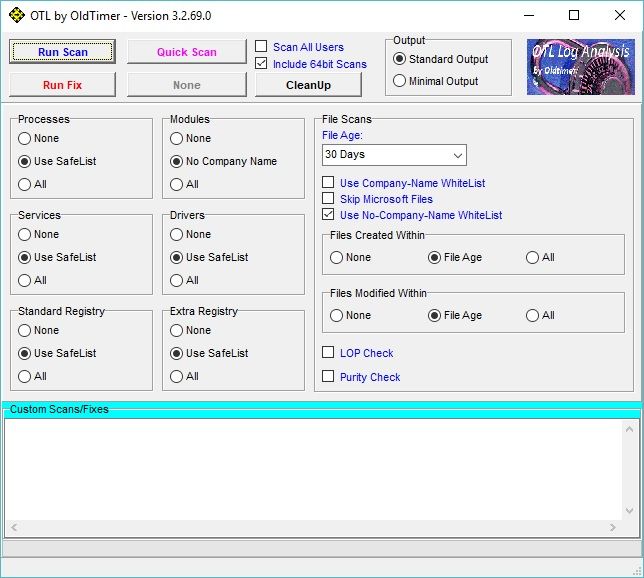Click the CleanUp button

click(308, 85)
